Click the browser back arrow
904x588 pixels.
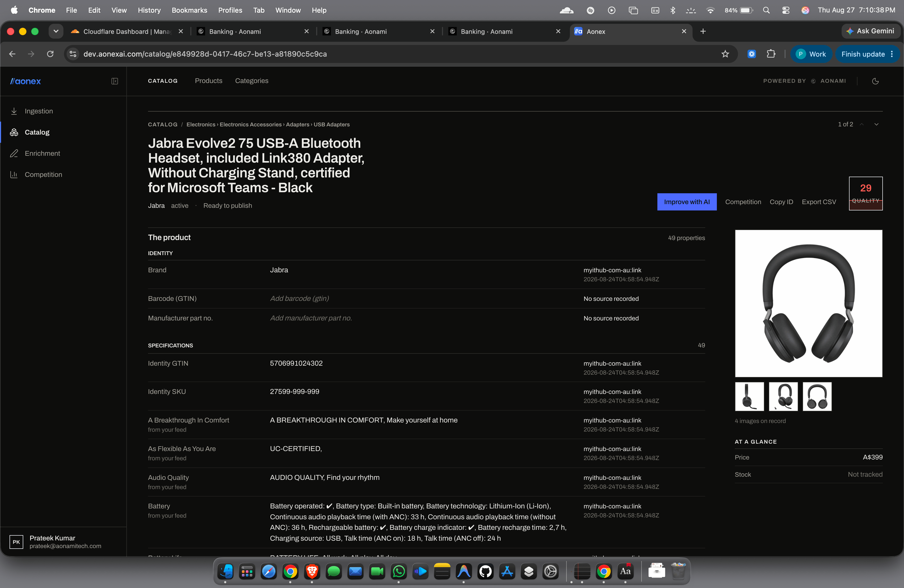12,54
